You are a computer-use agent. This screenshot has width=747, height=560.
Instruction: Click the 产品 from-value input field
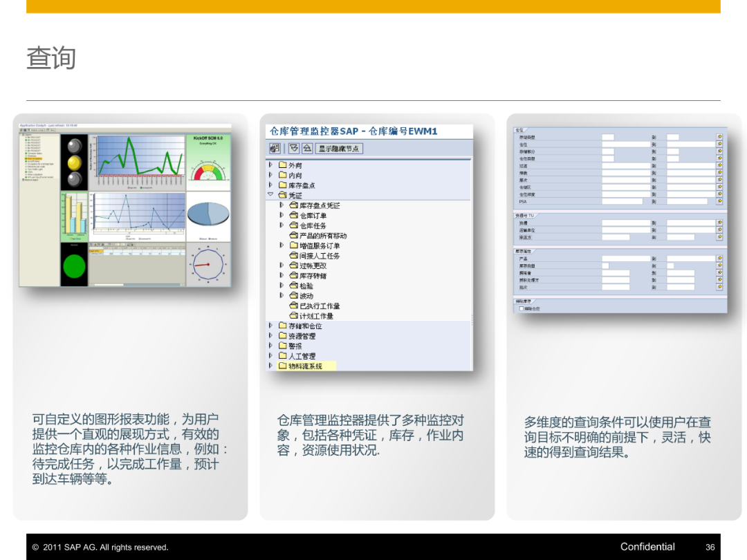click(x=626, y=258)
